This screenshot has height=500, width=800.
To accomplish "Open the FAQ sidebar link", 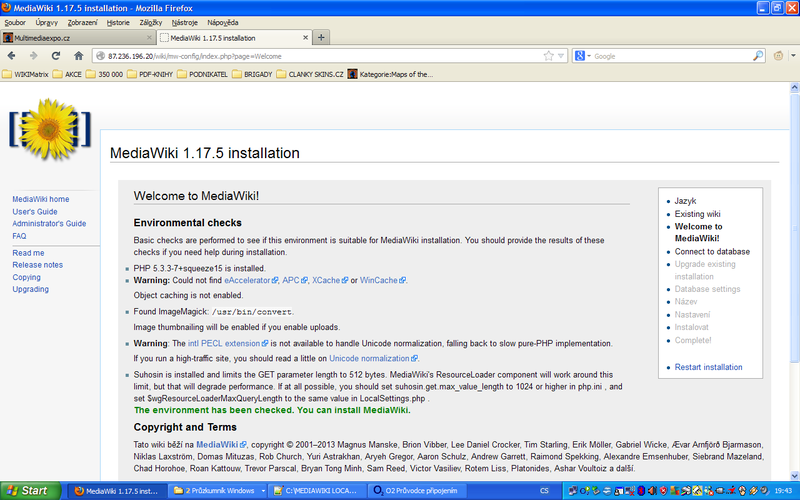I will pyautogui.click(x=19, y=236).
